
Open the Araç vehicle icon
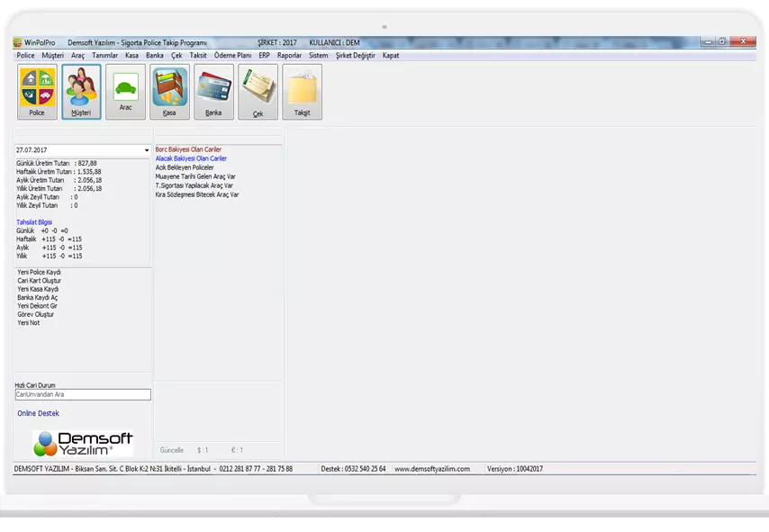coord(125,92)
